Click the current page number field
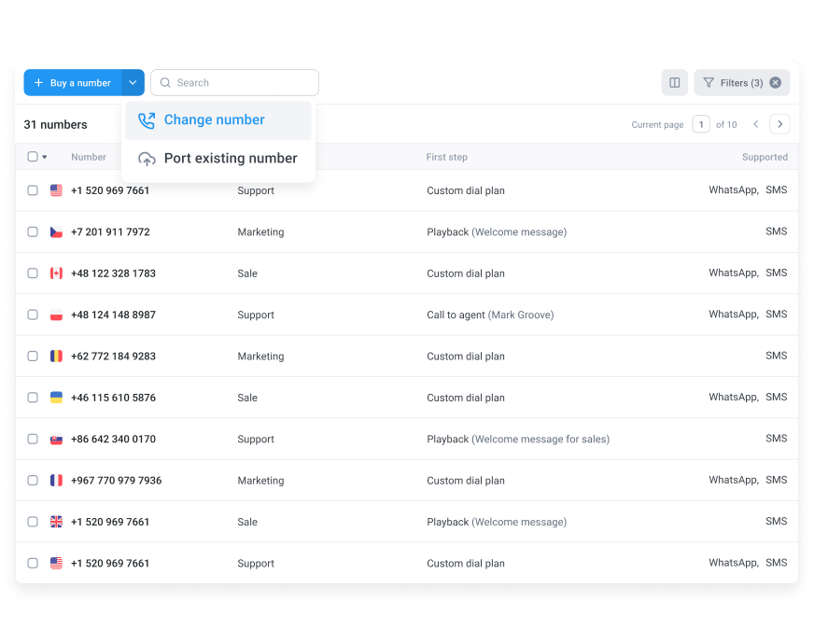This screenshot has height=644, width=814. pyautogui.click(x=701, y=124)
